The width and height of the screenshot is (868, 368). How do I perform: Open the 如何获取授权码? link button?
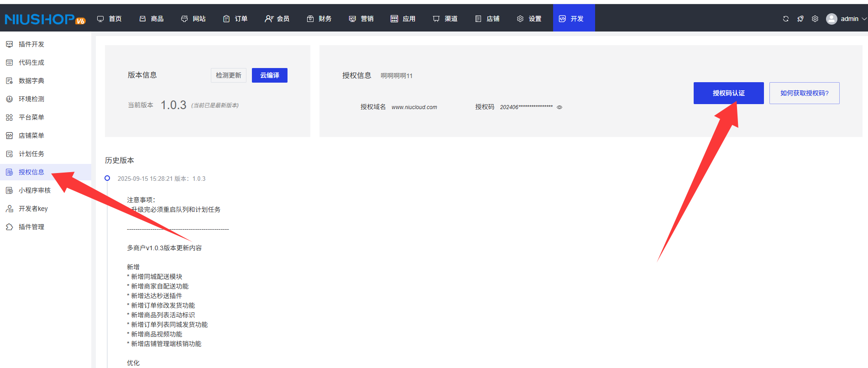804,93
